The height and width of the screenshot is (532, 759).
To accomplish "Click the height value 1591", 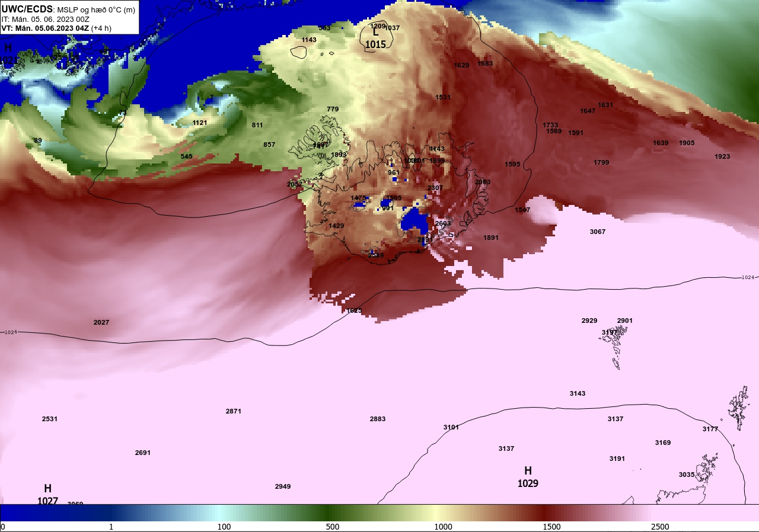I will [x=576, y=133].
